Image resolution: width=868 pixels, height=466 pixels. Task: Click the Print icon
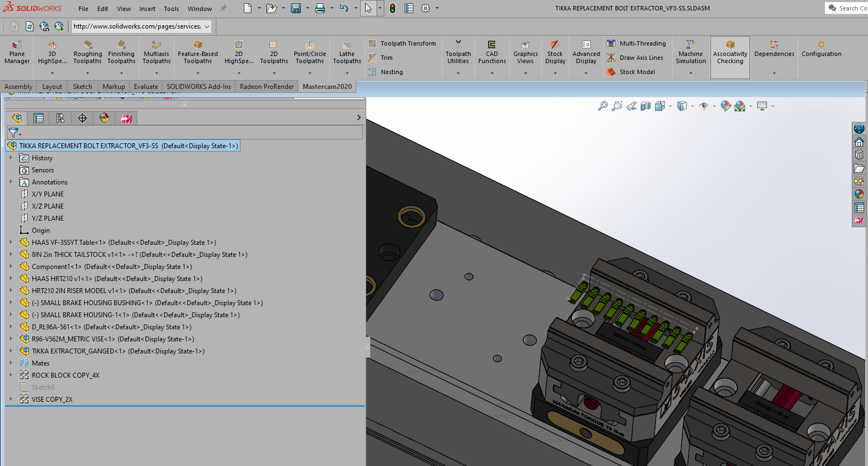320,8
